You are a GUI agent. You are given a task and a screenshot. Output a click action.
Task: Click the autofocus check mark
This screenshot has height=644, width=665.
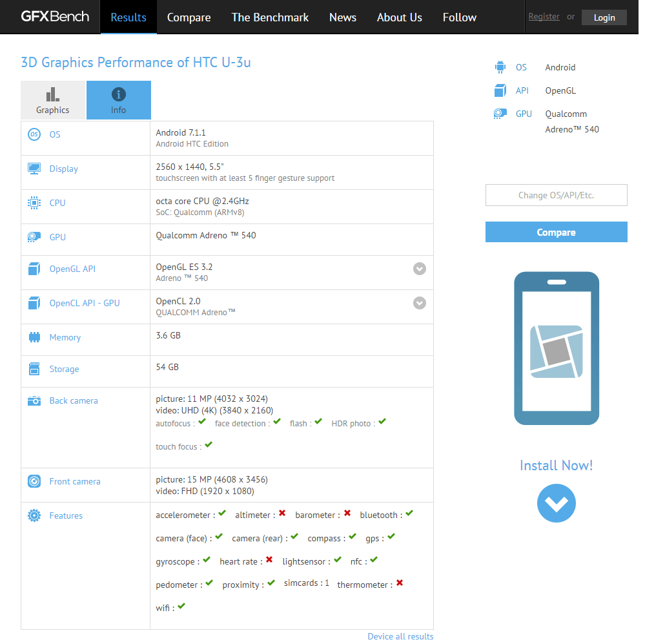click(202, 421)
